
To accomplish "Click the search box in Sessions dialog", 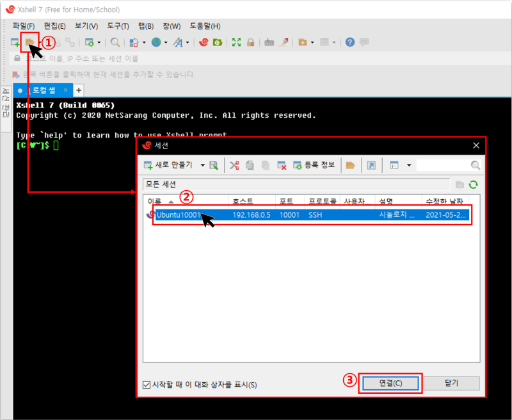I will click(444, 165).
